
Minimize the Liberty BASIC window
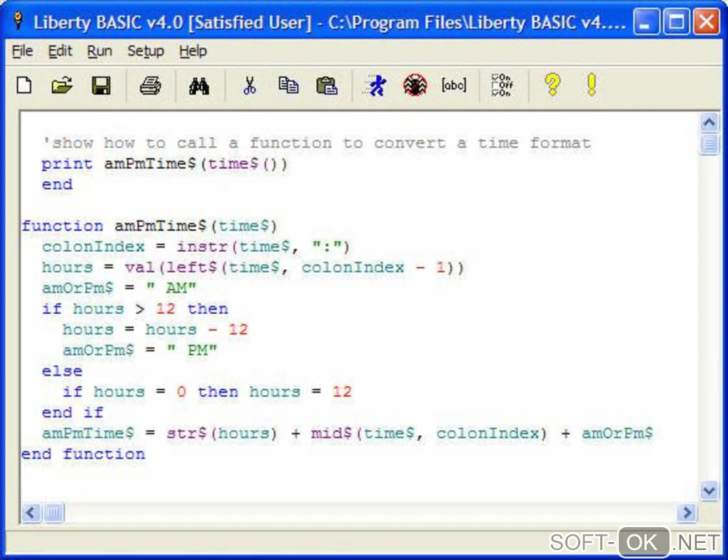tap(646, 22)
